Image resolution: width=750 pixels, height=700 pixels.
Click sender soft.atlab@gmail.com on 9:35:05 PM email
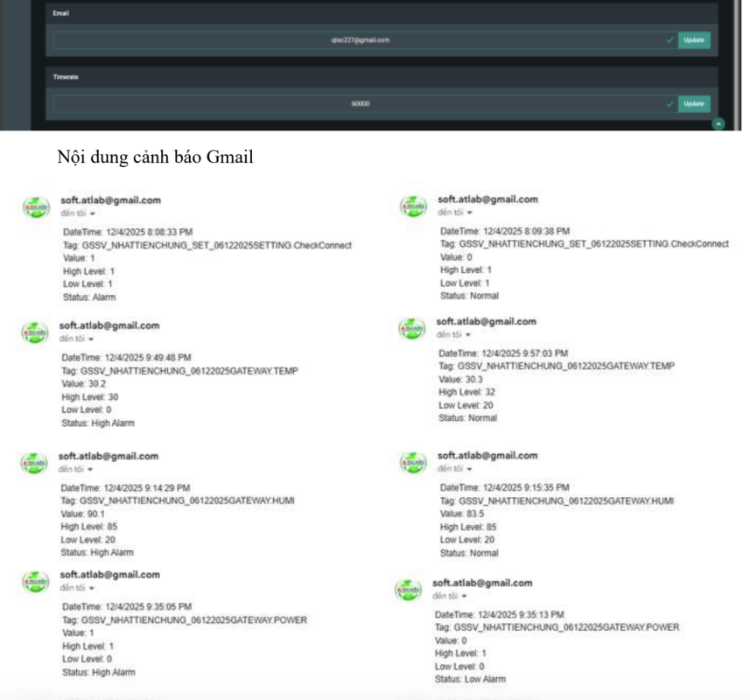tap(109, 575)
